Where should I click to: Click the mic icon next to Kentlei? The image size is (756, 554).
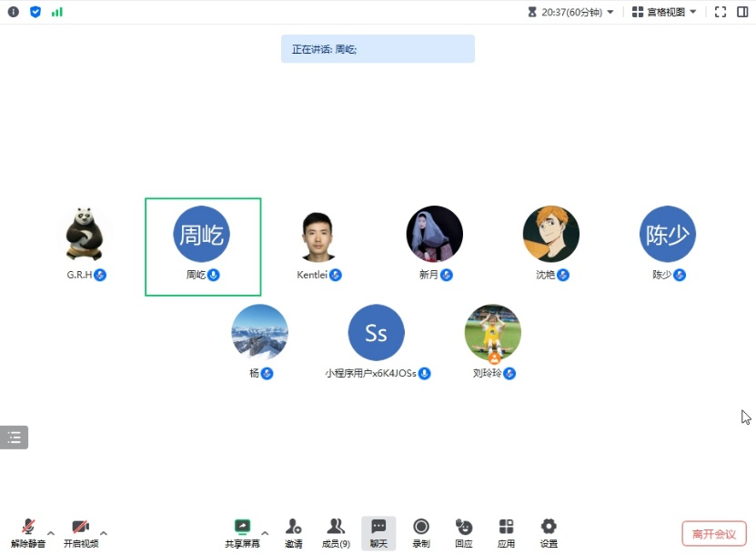[x=336, y=275]
